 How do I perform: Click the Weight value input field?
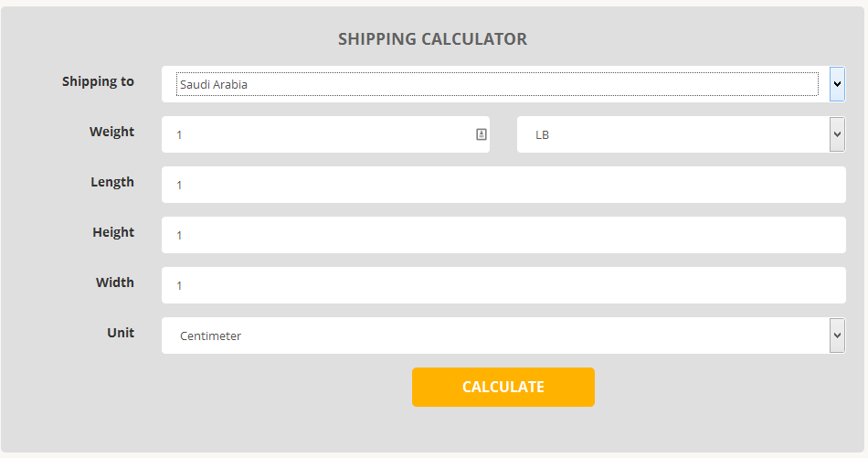320,134
